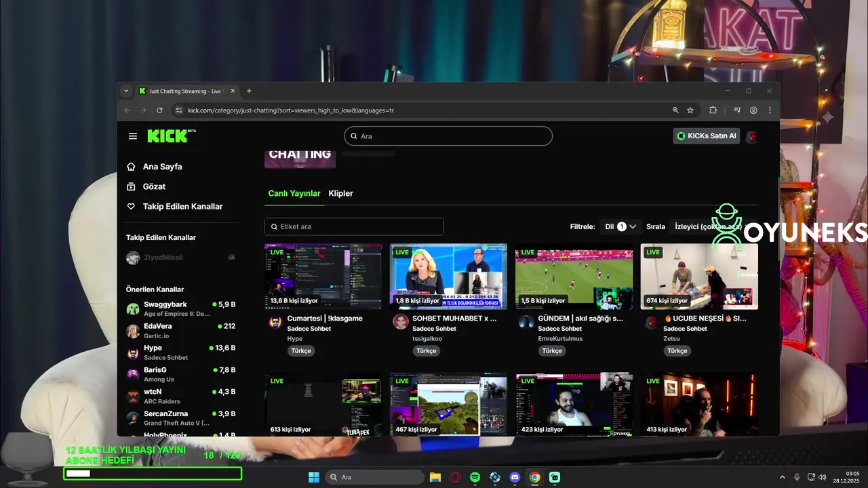Switch to the Canlı Yayınlar tab
Image resolution: width=868 pixels, height=488 pixels.
[294, 193]
